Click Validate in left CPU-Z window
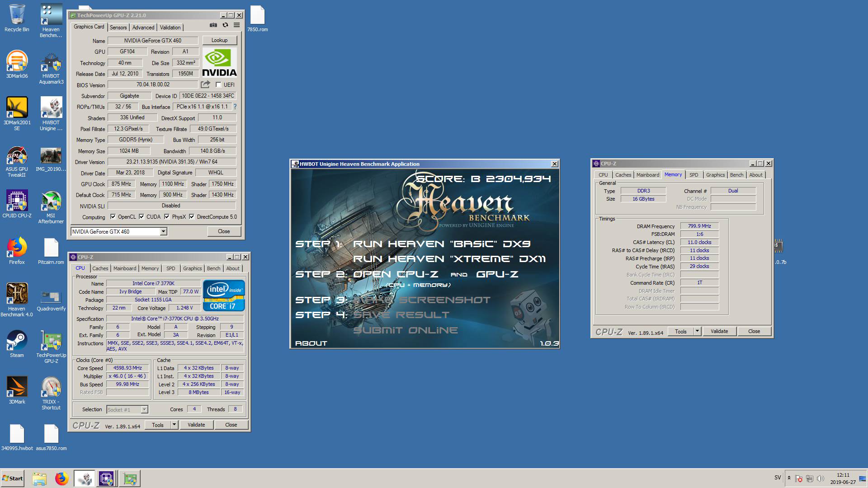Screen dimensions: 868x488 tap(196, 425)
